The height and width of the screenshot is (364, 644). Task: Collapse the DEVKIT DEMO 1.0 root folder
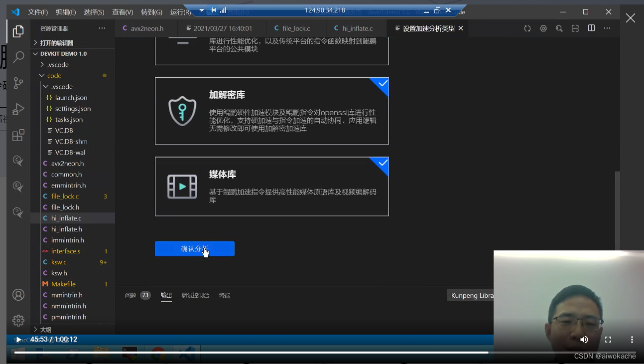(73, 53)
